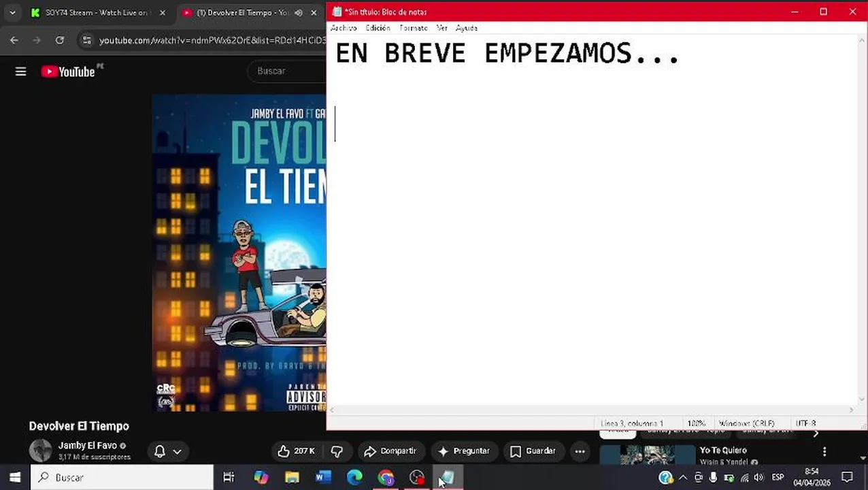Viewport: 868px width, 490px height.
Task: Open the Get Help tray icon
Action: [666, 478]
